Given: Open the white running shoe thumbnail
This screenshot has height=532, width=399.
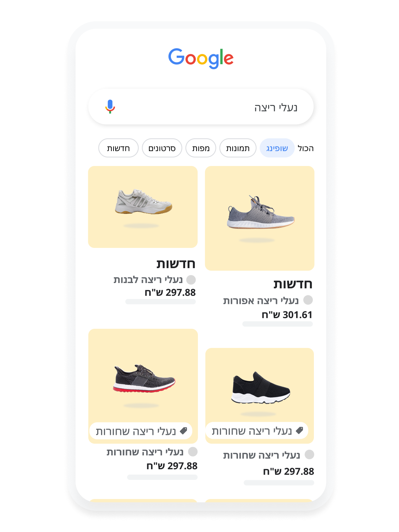Looking at the screenshot, I should [143, 207].
